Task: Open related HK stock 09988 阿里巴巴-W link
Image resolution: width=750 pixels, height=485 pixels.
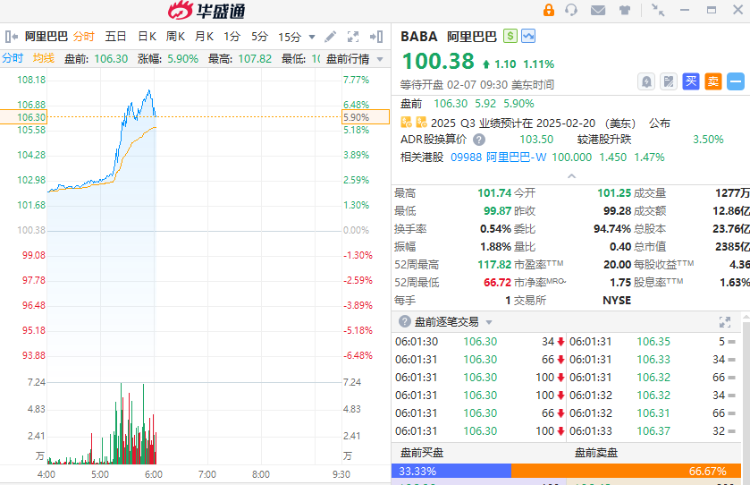Action: coord(498,157)
